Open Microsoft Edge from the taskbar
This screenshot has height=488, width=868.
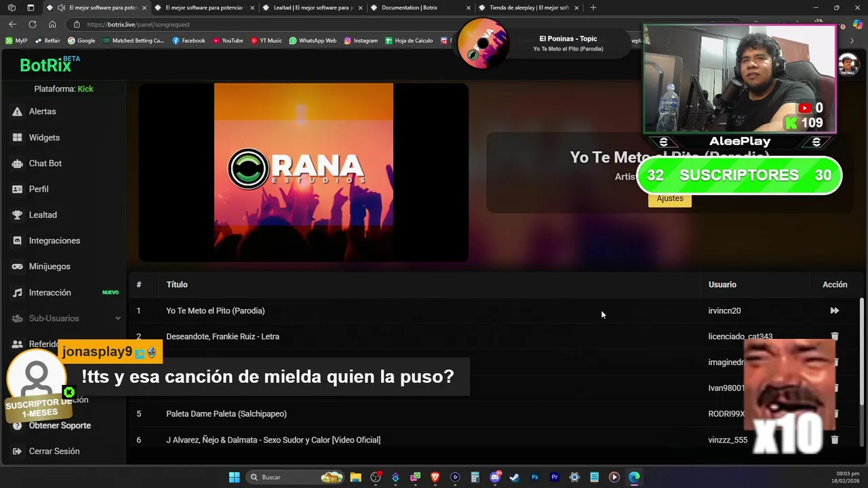[x=634, y=477]
